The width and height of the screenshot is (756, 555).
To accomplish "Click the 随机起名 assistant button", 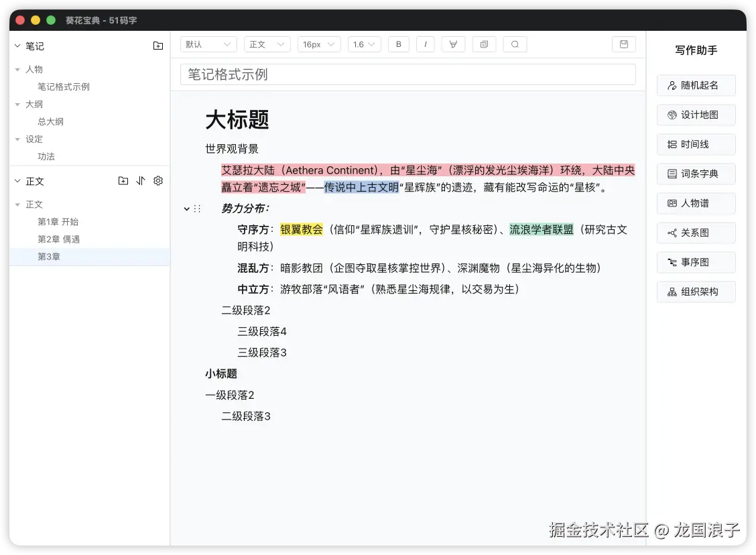I will (x=696, y=85).
